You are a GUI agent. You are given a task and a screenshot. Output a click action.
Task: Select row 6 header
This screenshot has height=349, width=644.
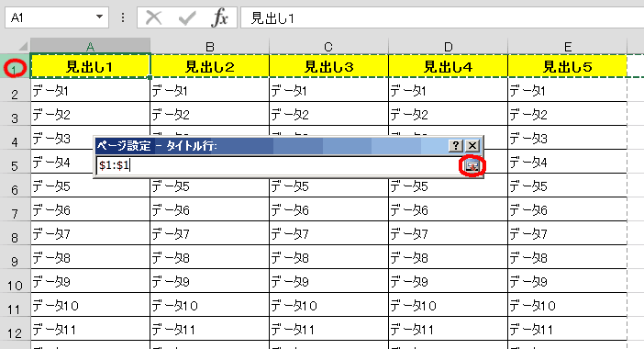pyautogui.click(x=15, y=186)
